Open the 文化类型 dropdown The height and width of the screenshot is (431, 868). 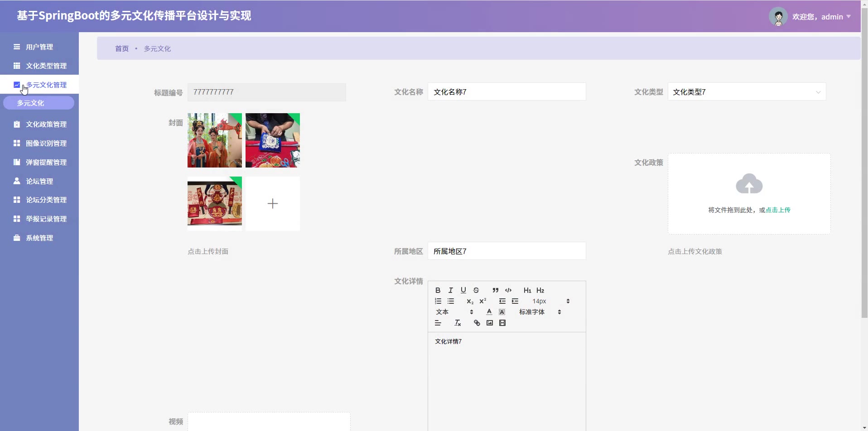[x=747, y=92]
